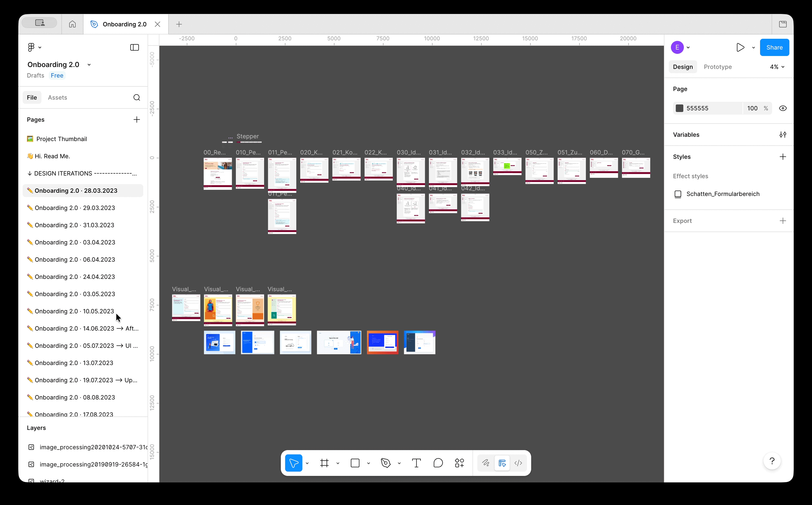The height and width of the screenshot is (505, 812).
Task: Expand the main Figma menu chevron
Action: click(39, 47)
